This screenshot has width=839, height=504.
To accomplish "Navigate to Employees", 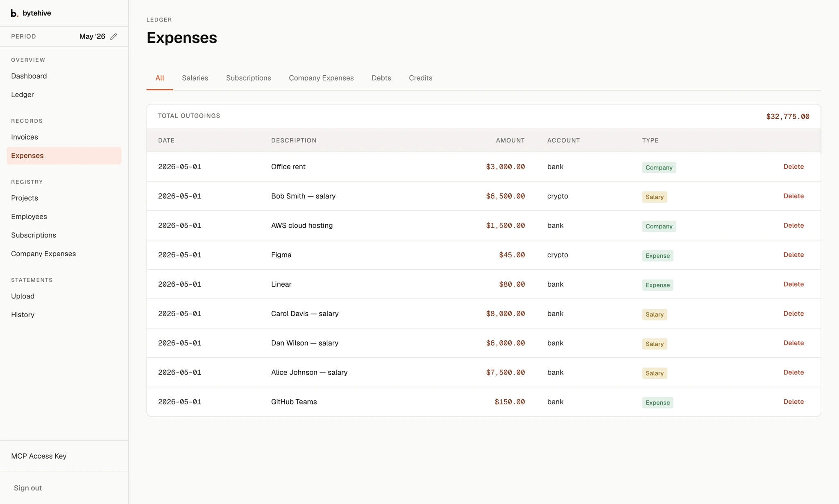I will [x=29, y=217].
